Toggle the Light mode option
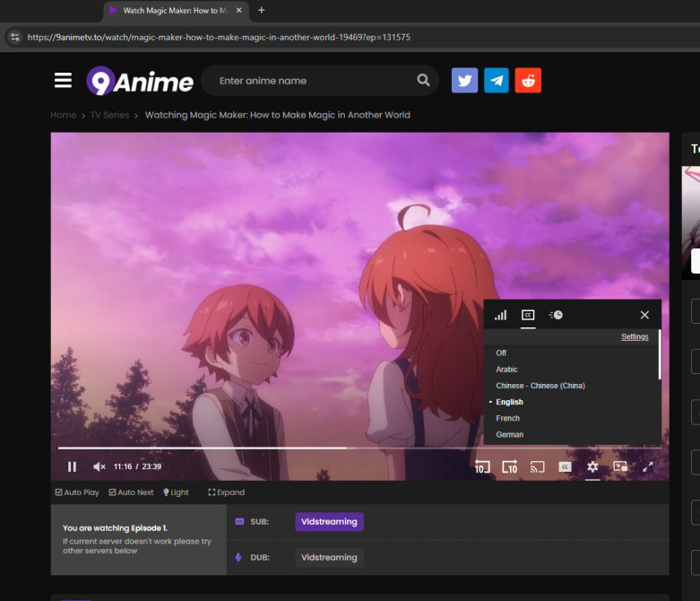 coord(176,492)
